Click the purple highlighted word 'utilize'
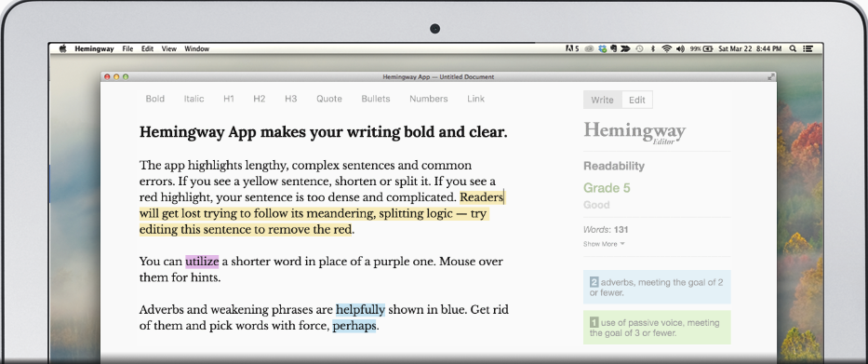 click(202, 261)
